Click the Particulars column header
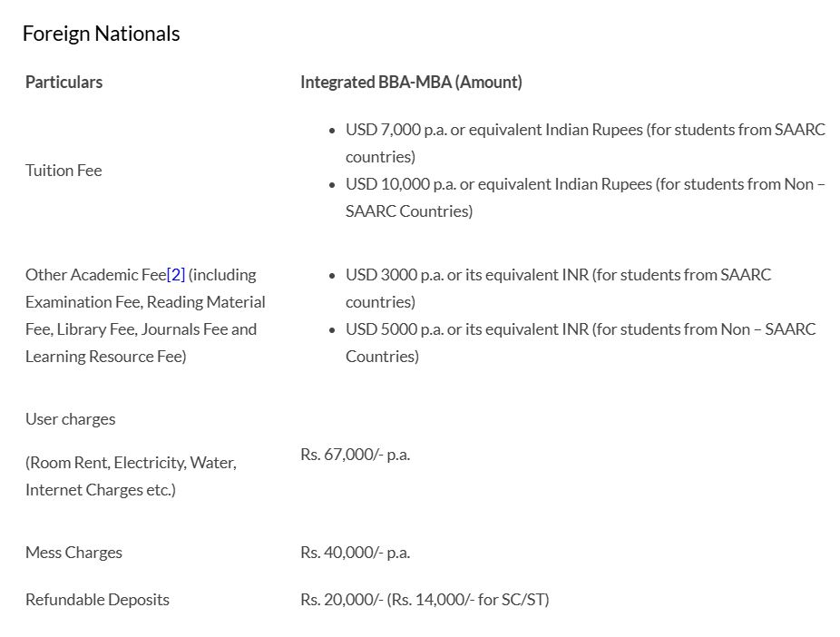This screenshot has height=637, width=840. pyautogui.click(x=63, y=82)
